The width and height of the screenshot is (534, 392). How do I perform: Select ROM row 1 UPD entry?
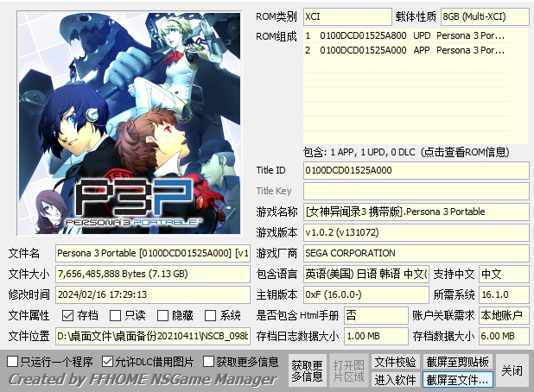tap(406, 35)
